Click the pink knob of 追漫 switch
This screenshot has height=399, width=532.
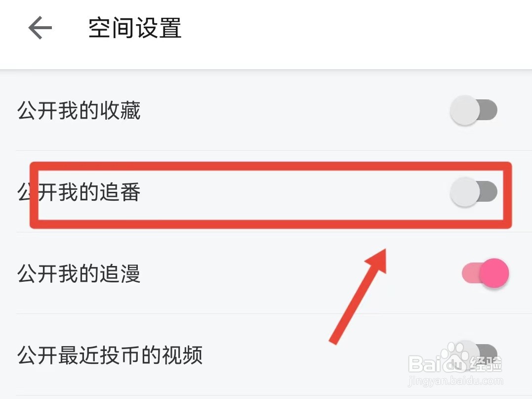(x=494, y=273)
